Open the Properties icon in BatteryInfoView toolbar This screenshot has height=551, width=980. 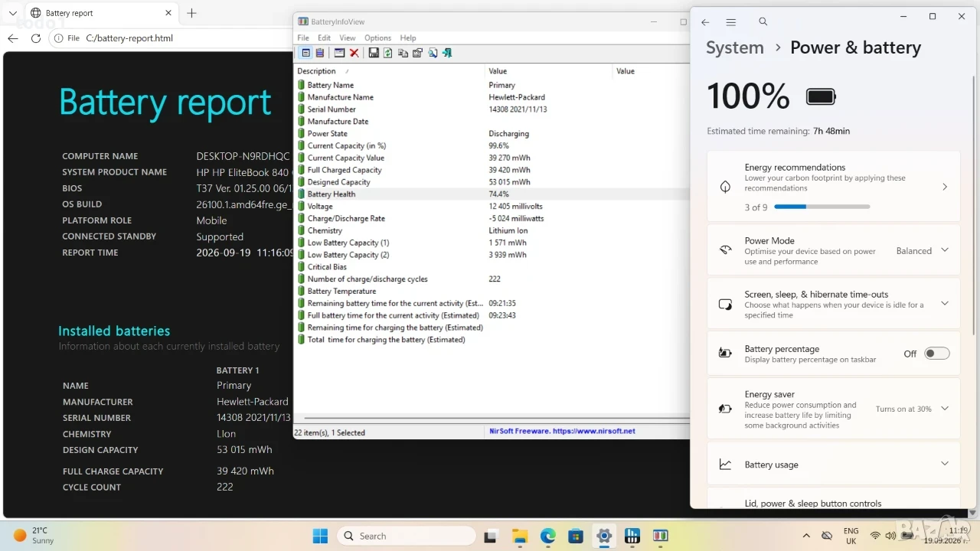tap(417, 53)
